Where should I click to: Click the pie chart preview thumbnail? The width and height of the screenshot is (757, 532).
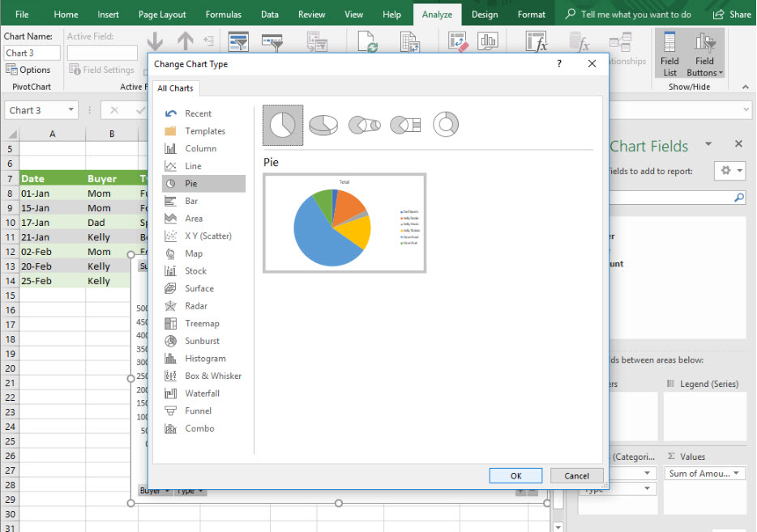[x=344, y=223]
